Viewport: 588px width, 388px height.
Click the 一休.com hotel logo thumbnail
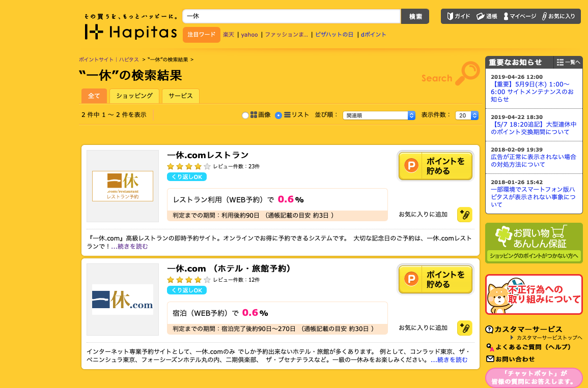tap(123, 300)
